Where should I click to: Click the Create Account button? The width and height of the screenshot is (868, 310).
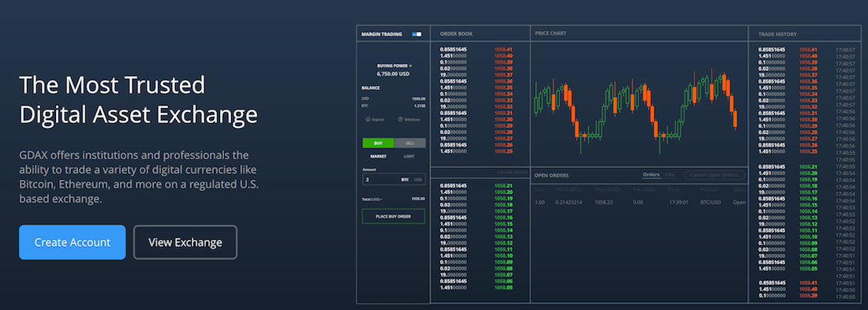coord(73,242)
